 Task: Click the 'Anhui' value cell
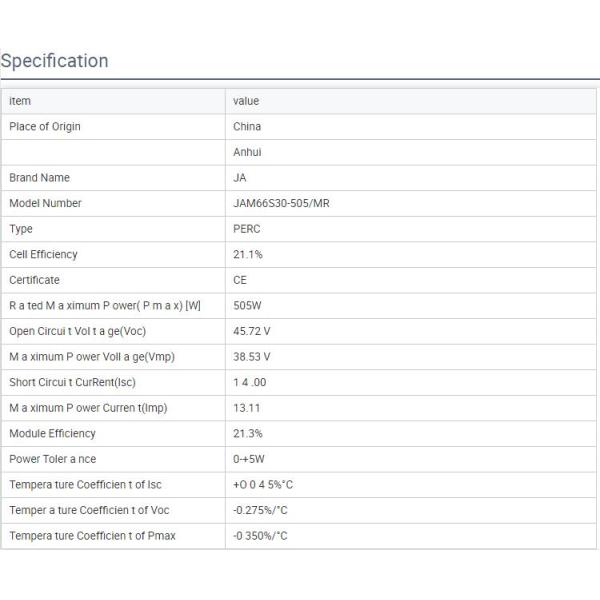coord(247,152)
